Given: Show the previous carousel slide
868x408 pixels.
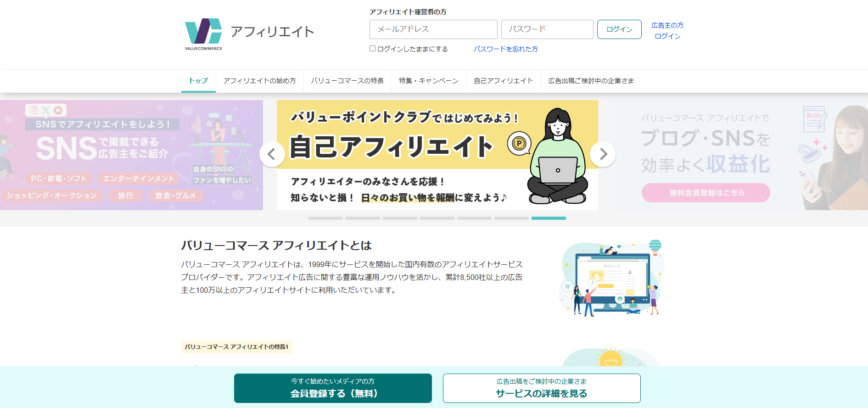Looking at the screenshot, I should point(272,154).
